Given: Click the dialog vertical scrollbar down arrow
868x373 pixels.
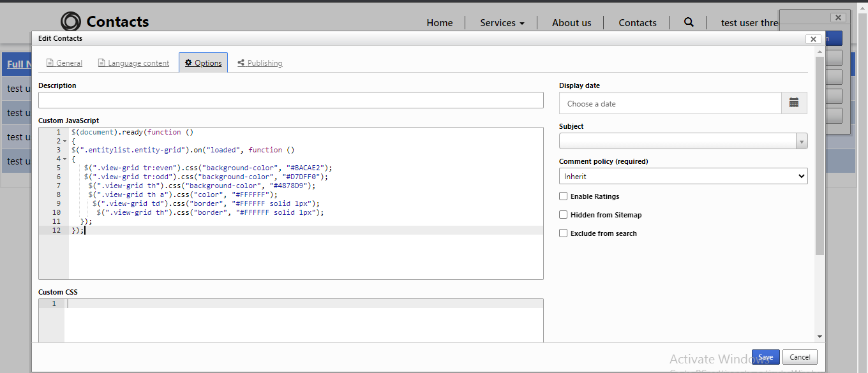Looking at the screenshot, I should tap(819, 337).
